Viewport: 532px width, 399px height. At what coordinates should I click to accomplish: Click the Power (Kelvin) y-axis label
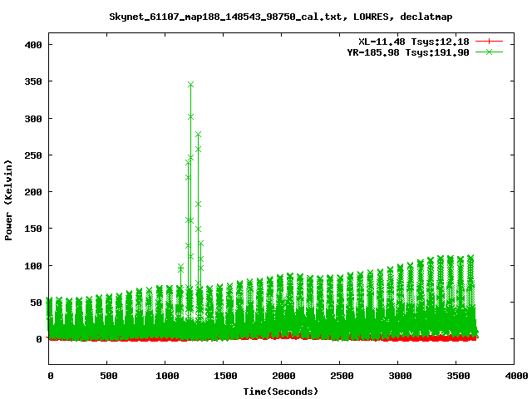tap(9, 199)
